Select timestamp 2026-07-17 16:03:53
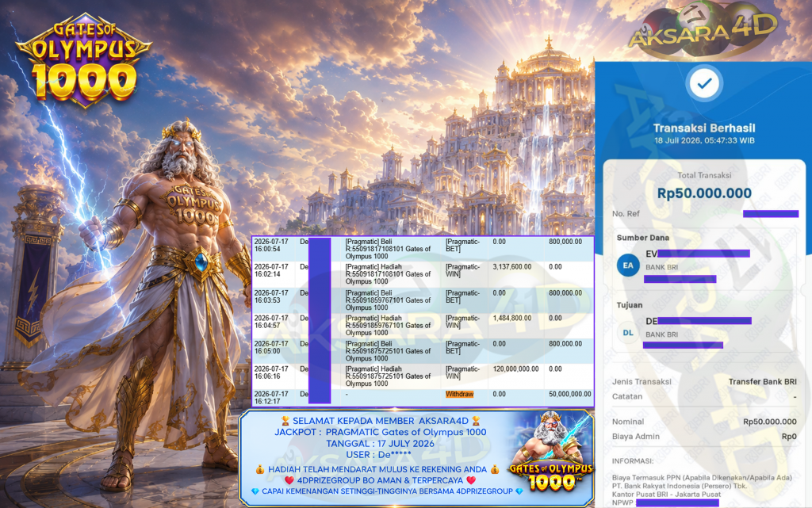 271,296
